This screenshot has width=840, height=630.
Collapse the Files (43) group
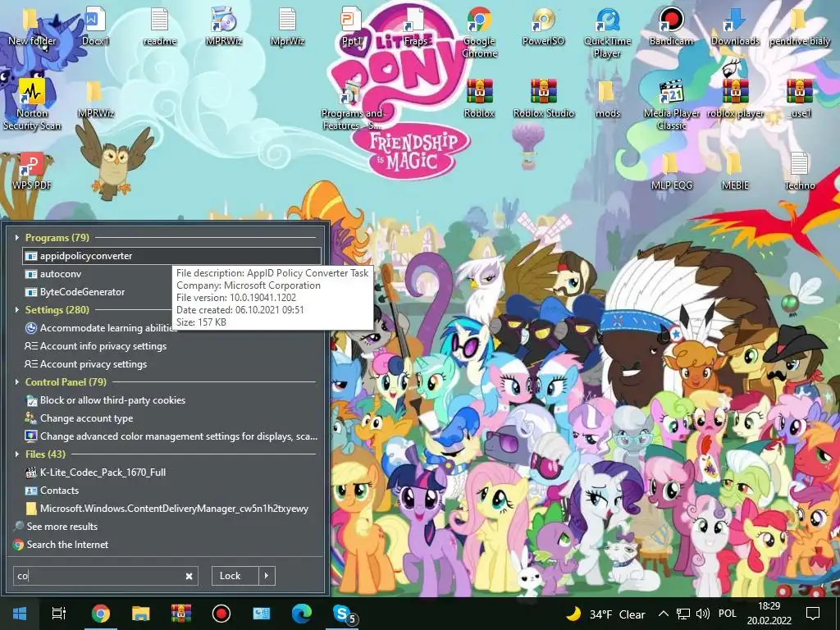(x=16, y=454)
